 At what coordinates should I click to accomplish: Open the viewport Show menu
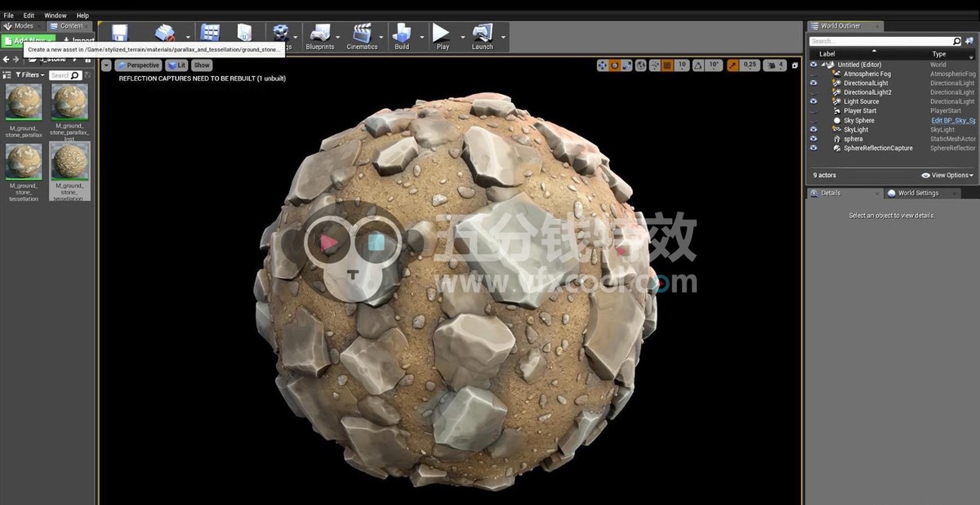click(202, 65)
